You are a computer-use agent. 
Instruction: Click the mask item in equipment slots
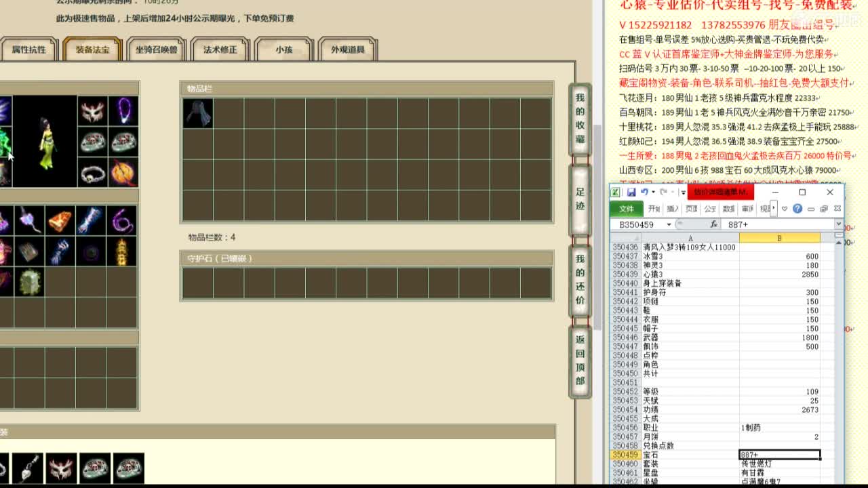(x=93, y=110)
